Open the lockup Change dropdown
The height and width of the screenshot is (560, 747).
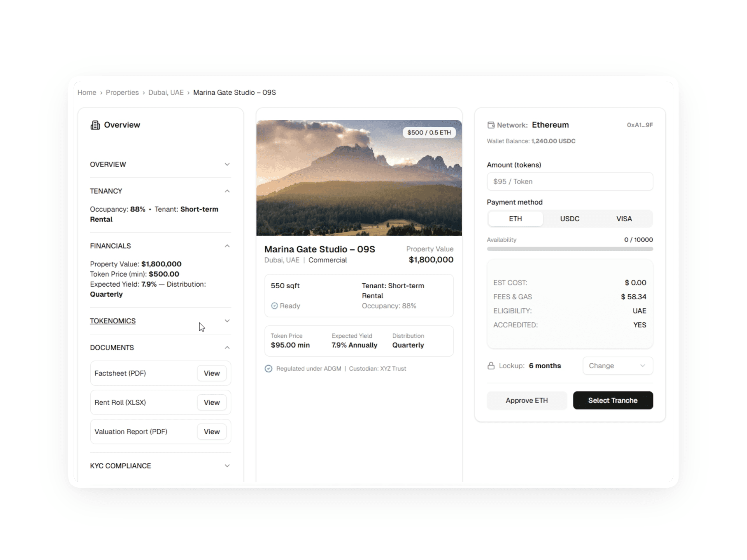tap(617, 366)
